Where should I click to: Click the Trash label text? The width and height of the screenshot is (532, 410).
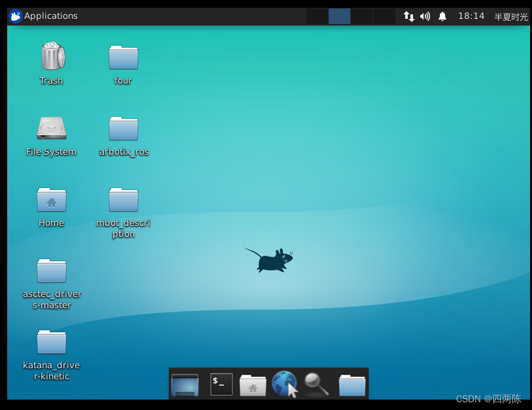51,81
